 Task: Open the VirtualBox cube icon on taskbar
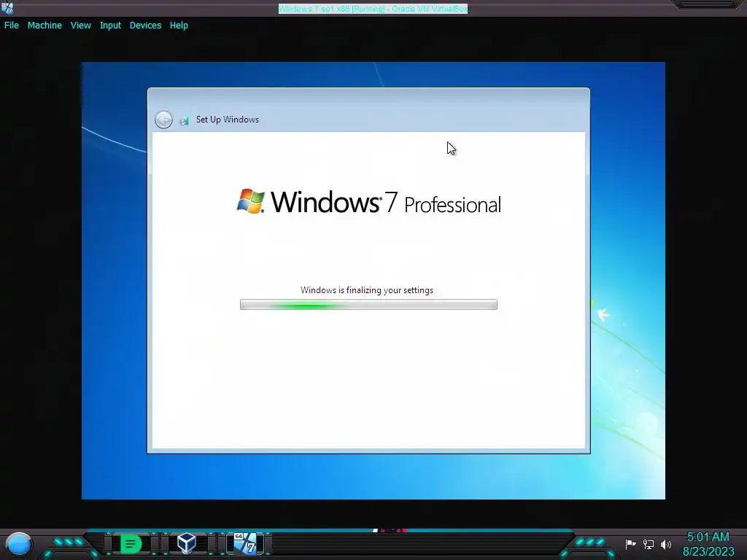coord(186,542)
